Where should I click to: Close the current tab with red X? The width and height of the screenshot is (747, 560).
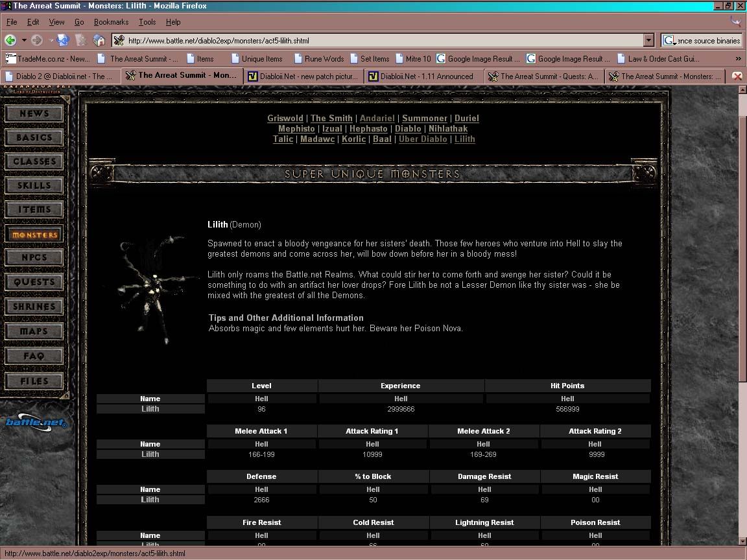tap(737, 76)
